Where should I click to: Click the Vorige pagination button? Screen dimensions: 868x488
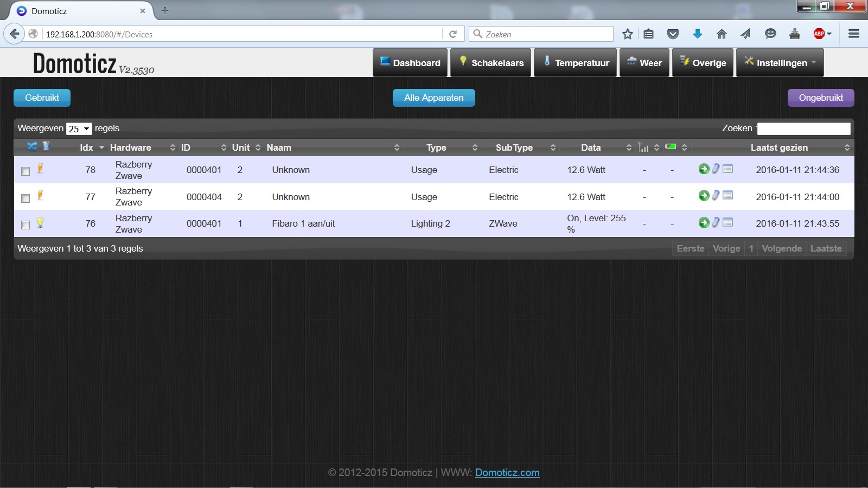[x=726, y=248]
